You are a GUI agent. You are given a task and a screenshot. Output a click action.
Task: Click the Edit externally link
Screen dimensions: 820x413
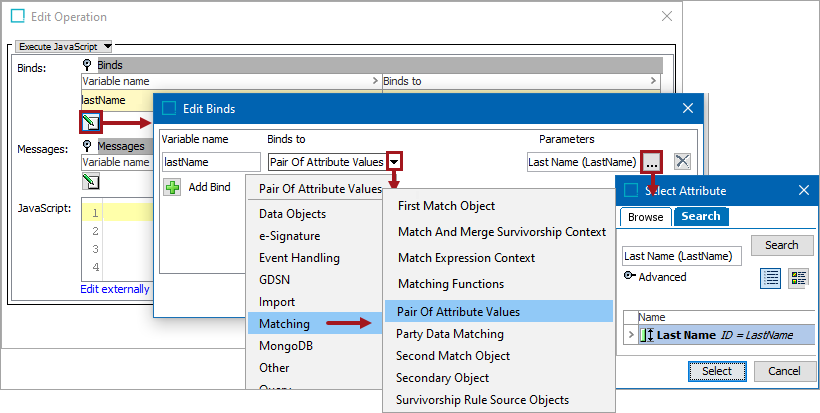coord(115,289)
